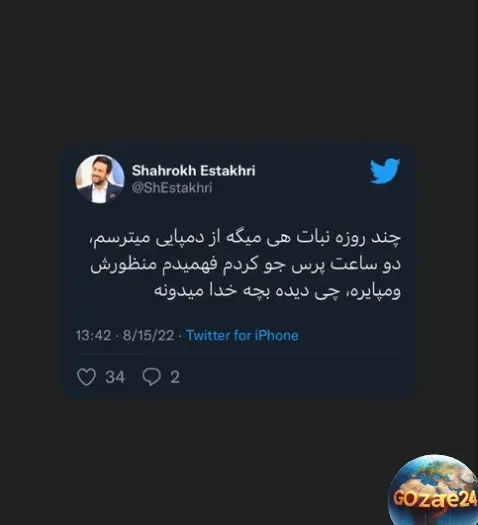The image size is (478, 525).
Task: Click the @ShEstakhri handle
Action: (172, 188)
